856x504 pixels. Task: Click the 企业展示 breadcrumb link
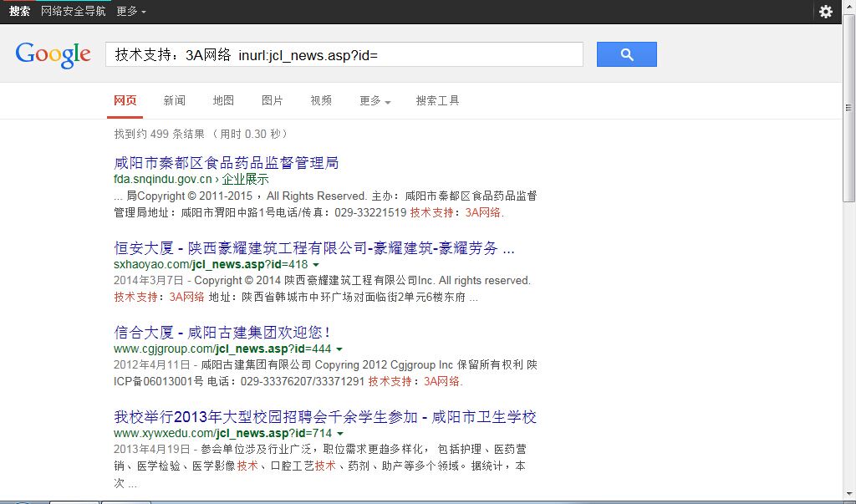(245, 179)
